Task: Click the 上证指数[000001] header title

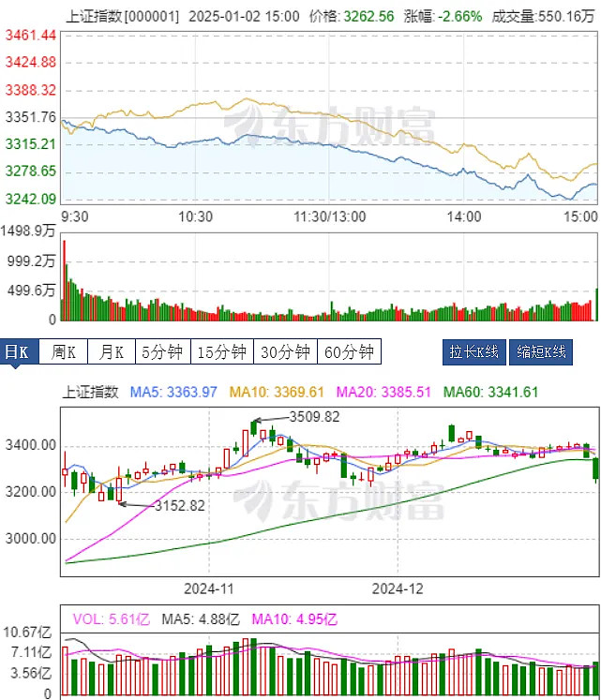Action: tap(122, 16)
